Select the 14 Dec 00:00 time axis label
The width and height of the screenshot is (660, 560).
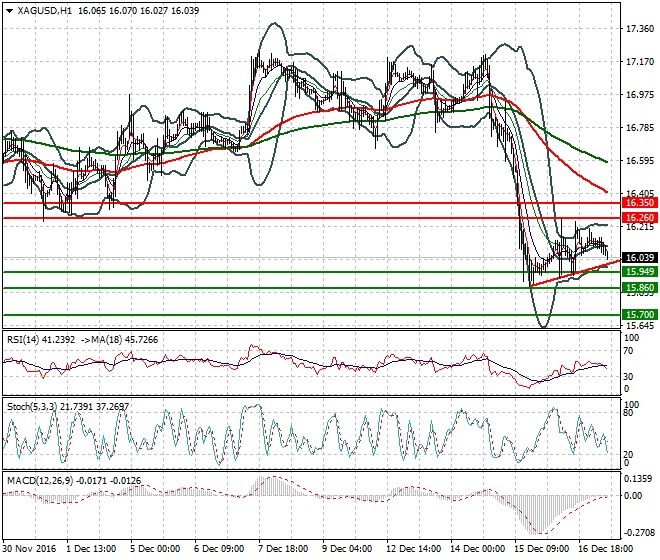(x=477, y=549)
